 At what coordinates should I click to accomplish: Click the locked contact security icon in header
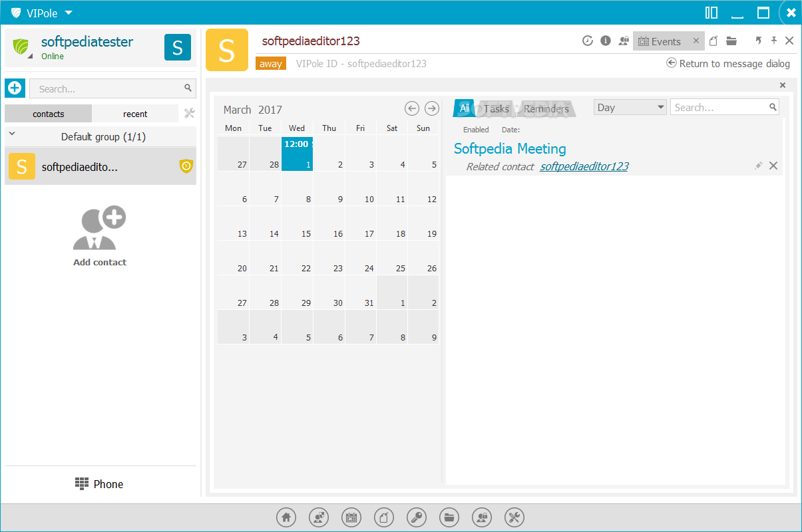[x=624, y=41]
